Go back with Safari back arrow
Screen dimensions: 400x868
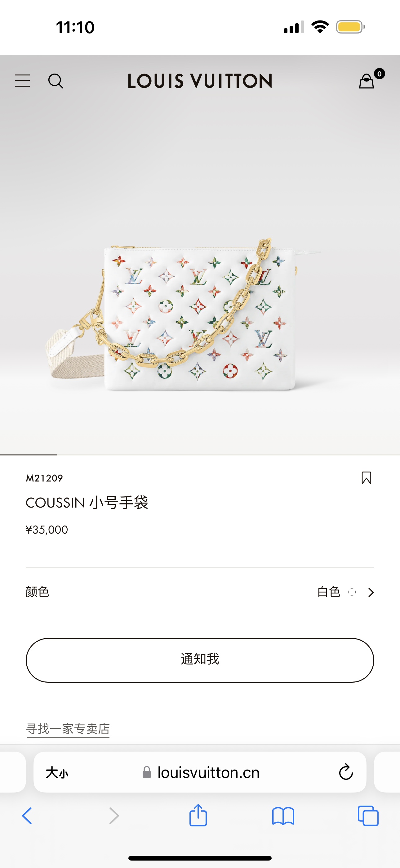tap(27, 816)
